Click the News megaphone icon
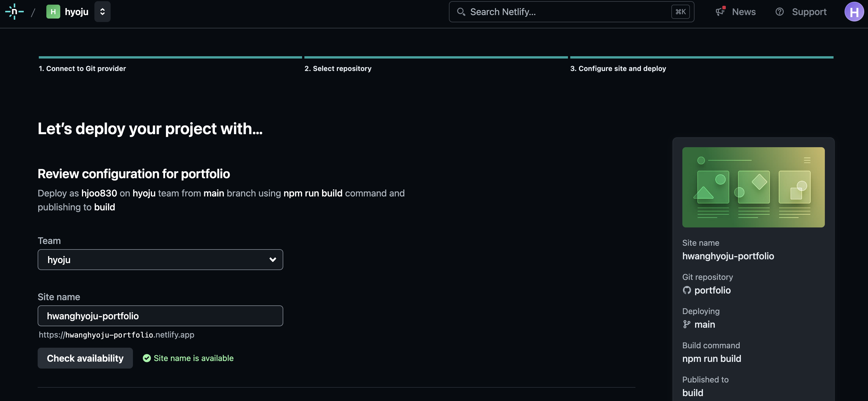Viewport: 868px width, 401px height. tap(720, 12)
